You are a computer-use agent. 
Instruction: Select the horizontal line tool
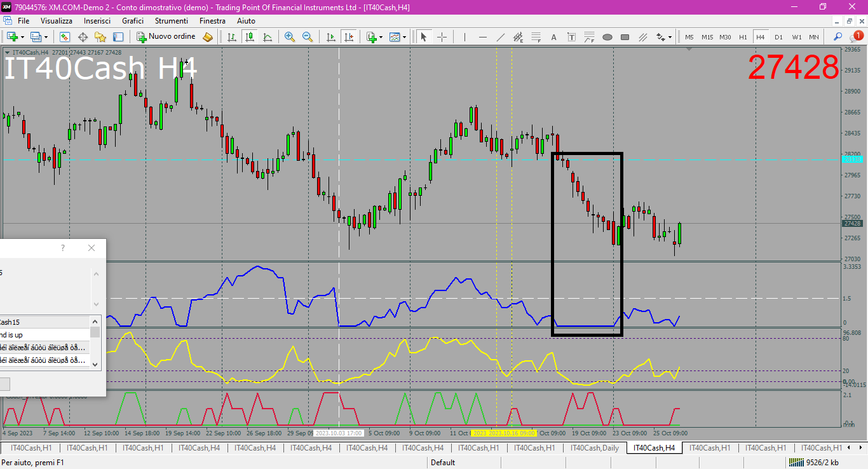click(x=482, y=37)
